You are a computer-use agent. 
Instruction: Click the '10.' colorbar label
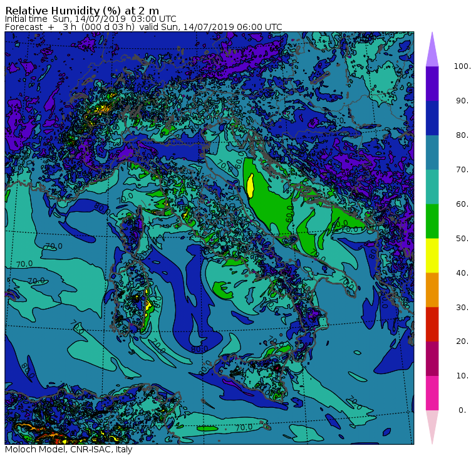(x=462, y=376)
